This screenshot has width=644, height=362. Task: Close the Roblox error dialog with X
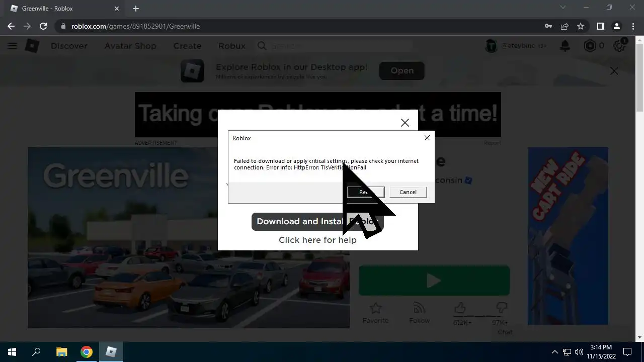pyautogui.click(x=427, y=138)
